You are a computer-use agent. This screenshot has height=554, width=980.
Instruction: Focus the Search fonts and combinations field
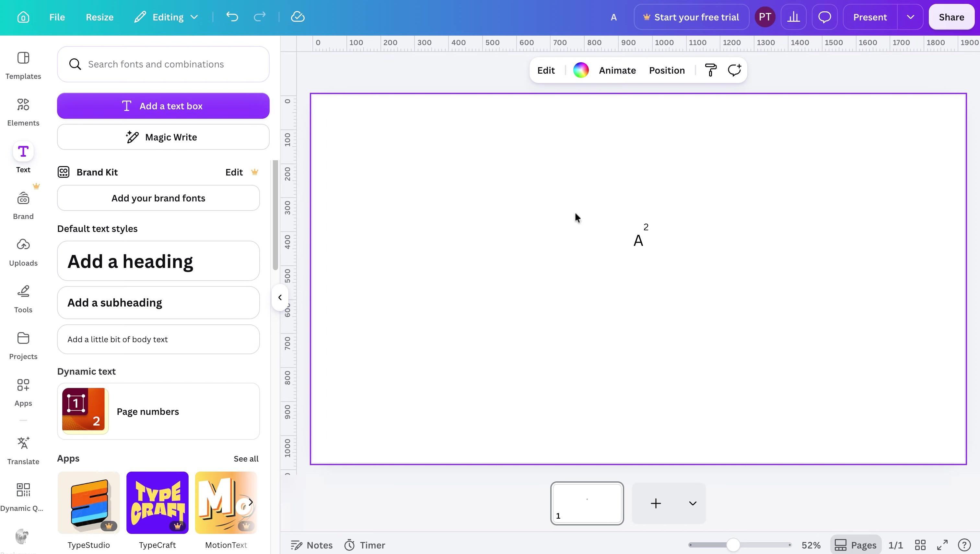point(163,64)
